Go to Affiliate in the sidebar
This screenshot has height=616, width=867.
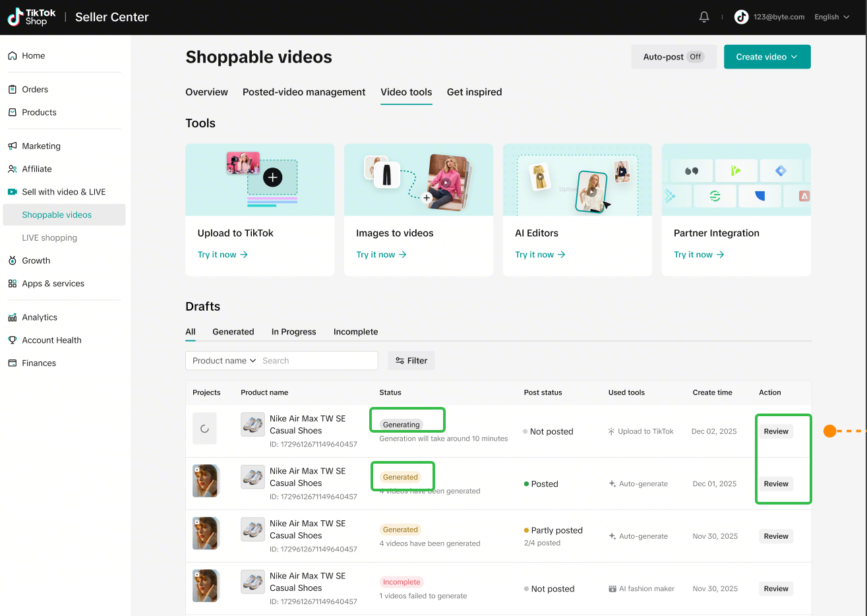point(36,169)
